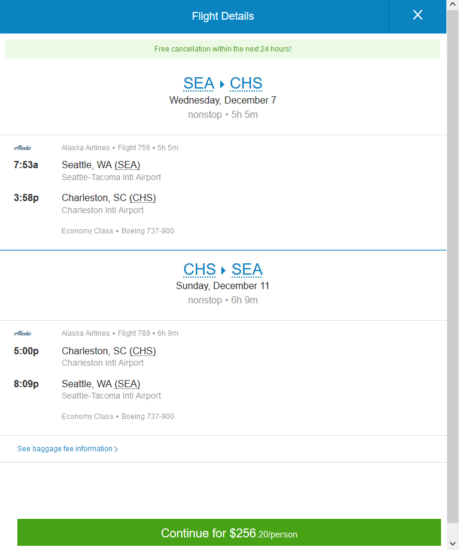
Task: Click the arrow between SEA and CHS
Action: (x=222, y=84)
